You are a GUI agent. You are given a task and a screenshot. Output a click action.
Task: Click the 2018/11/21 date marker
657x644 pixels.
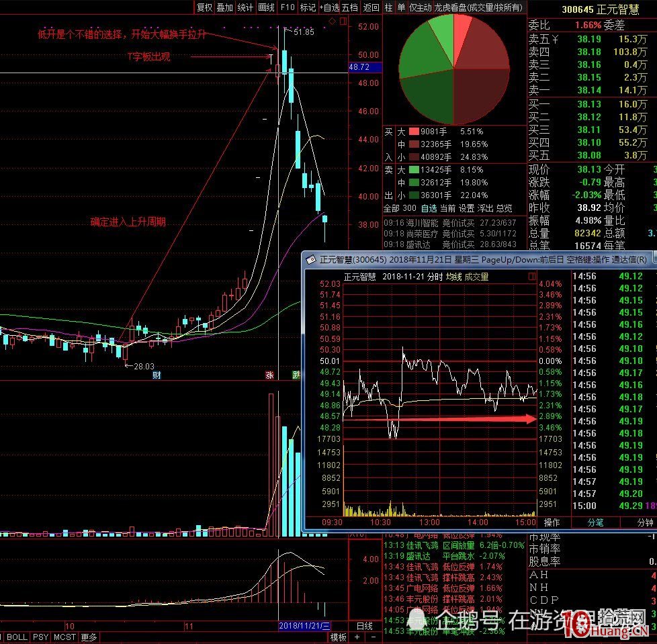(x=304, y=626)
